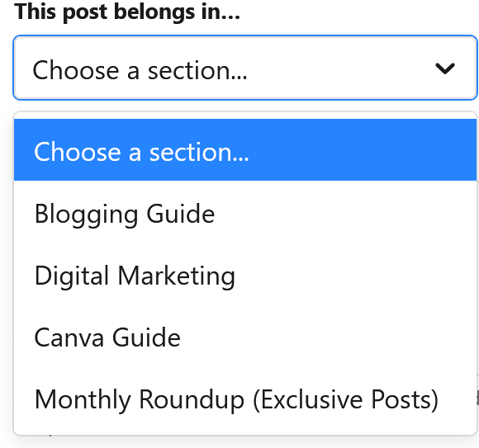
Task: Select the highlighted Choose a section option
Action: (x=245, y=150)
